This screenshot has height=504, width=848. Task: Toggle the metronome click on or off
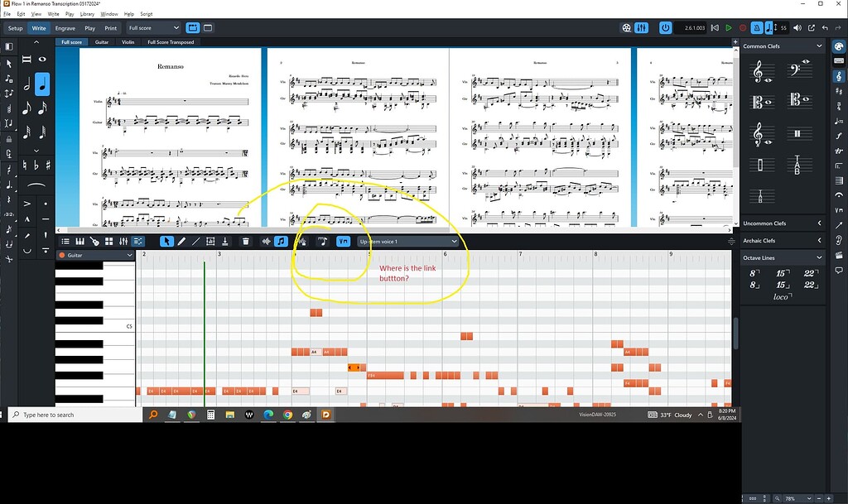tap(758, 27)
